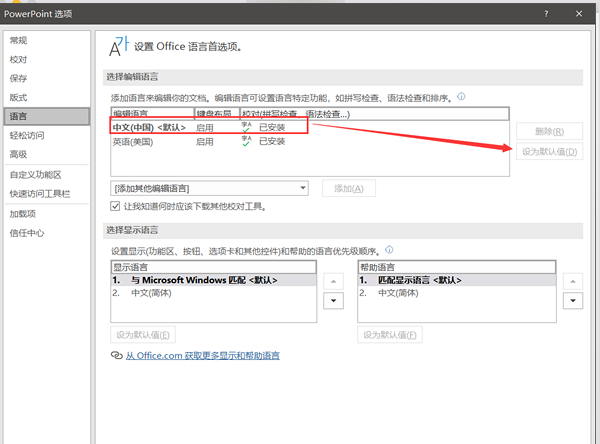
Task: Open the 保存 options category
Action: 47,78
